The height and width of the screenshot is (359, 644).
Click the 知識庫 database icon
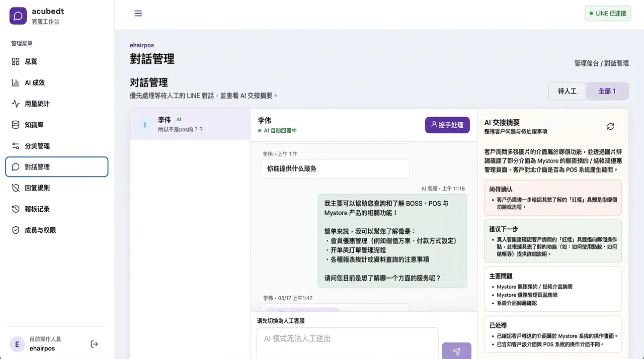pyautogui.click(x=16, y=125)
